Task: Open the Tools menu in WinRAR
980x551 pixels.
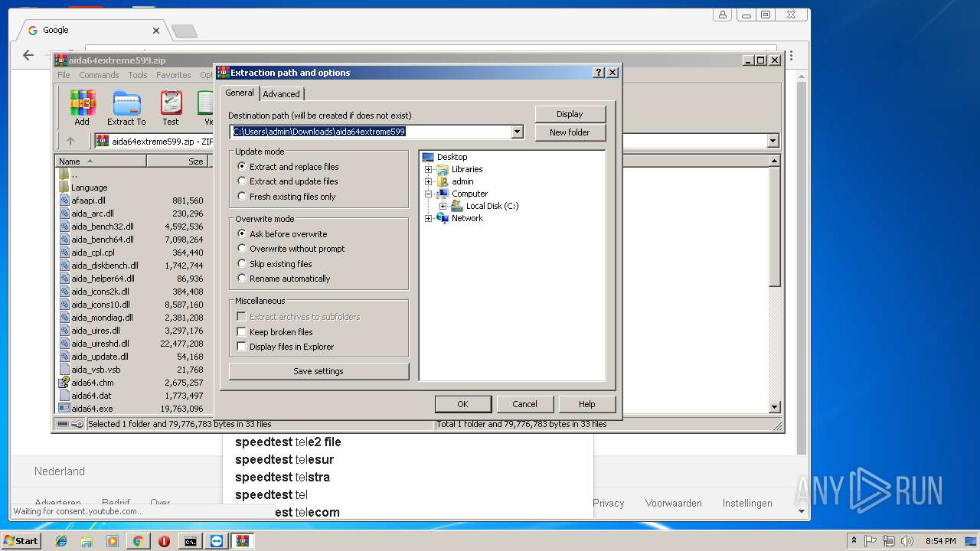Action: (138, 75)
